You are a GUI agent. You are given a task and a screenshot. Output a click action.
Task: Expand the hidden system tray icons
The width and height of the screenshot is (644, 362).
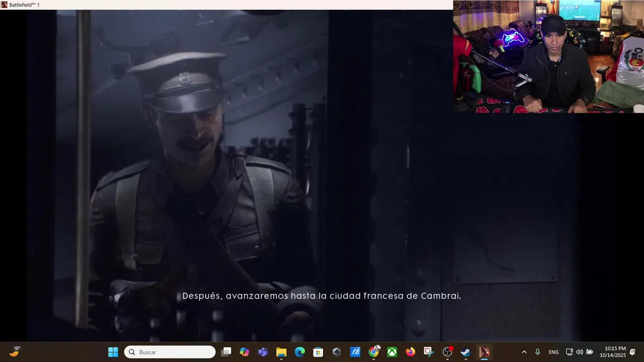[524, 352]
